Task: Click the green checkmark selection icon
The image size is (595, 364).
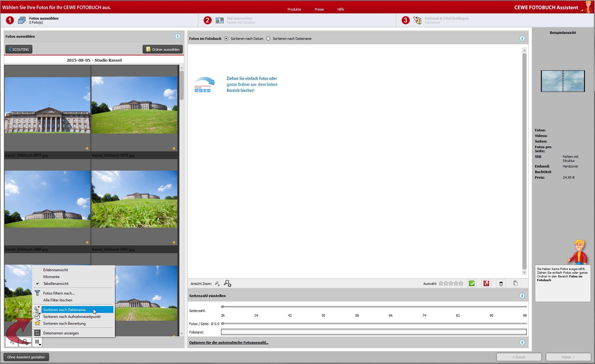Action: pos(472,283)
